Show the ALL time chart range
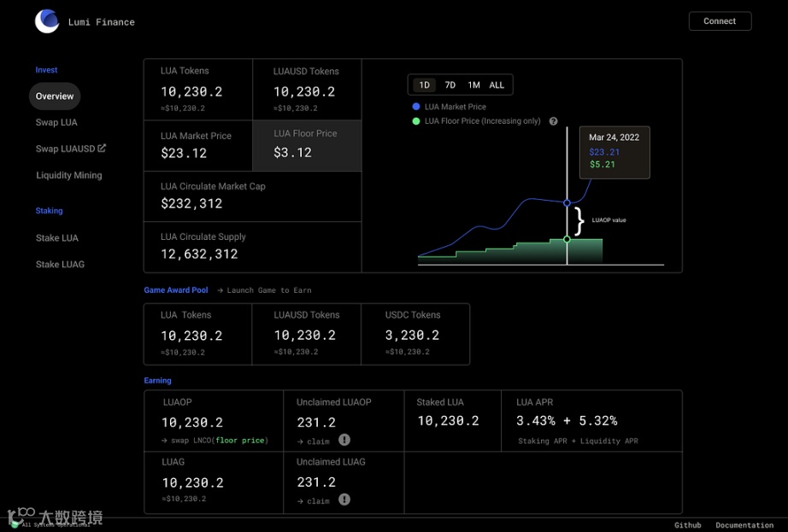The width and height of the screenshot is (788, 532). 497,85
